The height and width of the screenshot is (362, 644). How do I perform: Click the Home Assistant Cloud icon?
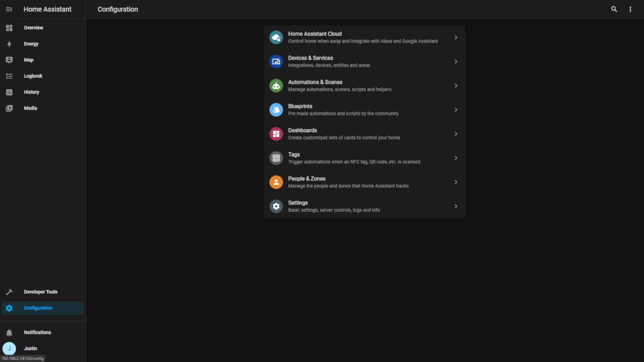click(276, 37)
